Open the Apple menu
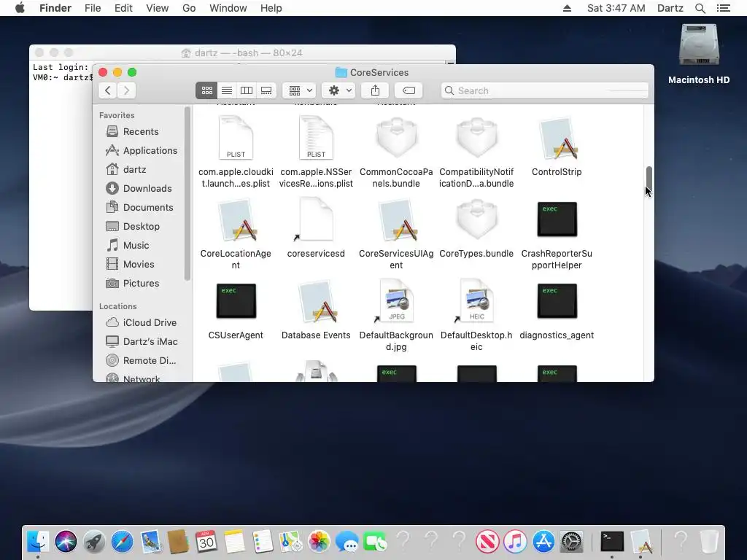Screen dimensions: 747x560 [x=20, y=8]
